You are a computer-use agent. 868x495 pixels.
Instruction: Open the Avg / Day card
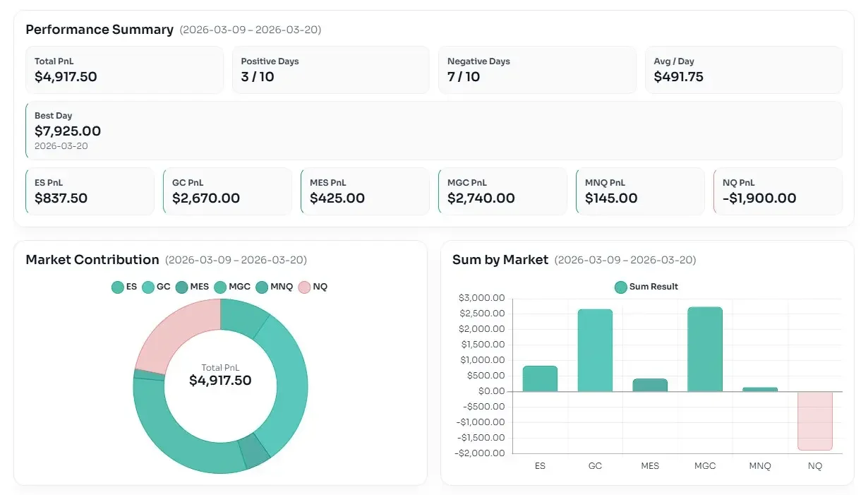[743, 70]
